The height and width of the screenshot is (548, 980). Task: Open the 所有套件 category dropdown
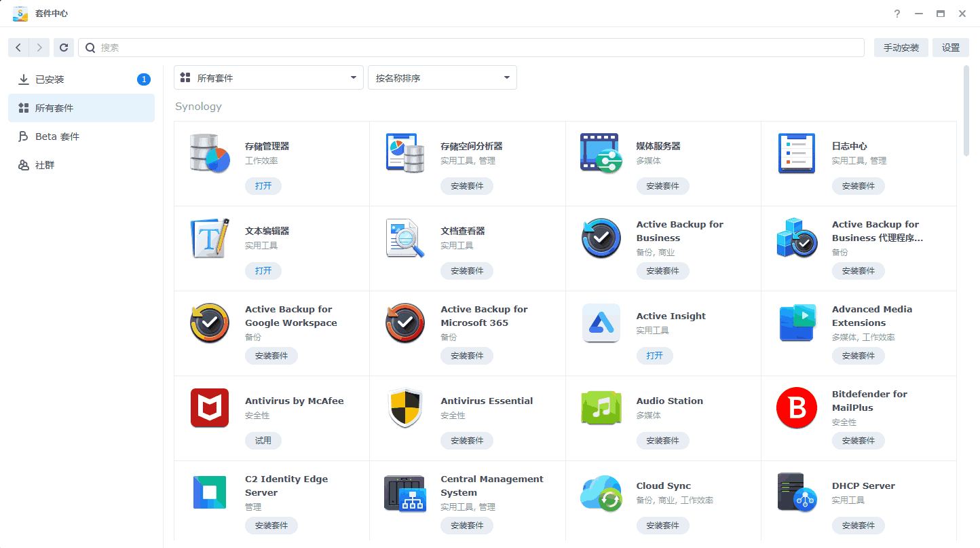tap(269, 77)
